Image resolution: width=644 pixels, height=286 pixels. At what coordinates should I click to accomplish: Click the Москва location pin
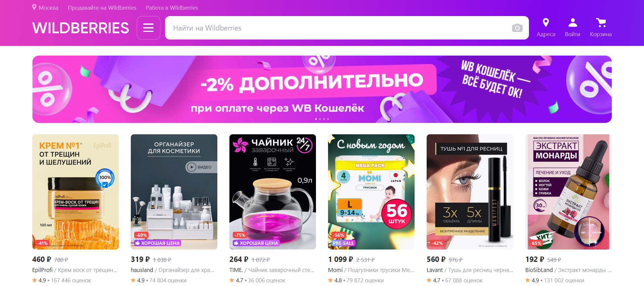34,7
